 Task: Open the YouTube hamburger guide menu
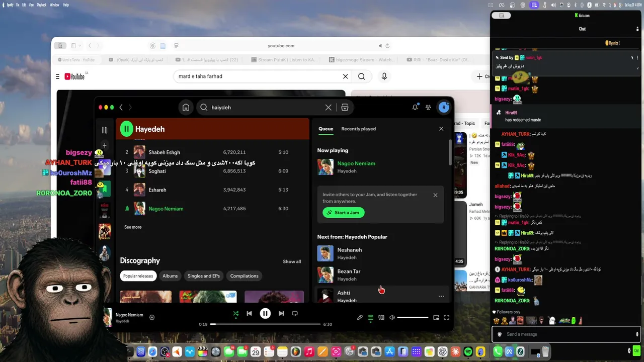coord(57,76)
